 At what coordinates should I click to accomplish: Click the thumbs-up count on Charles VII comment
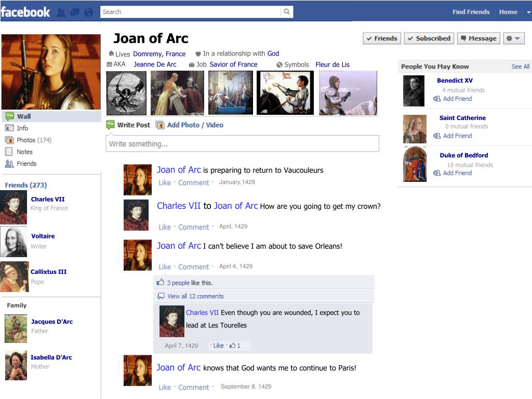[235, 345]
